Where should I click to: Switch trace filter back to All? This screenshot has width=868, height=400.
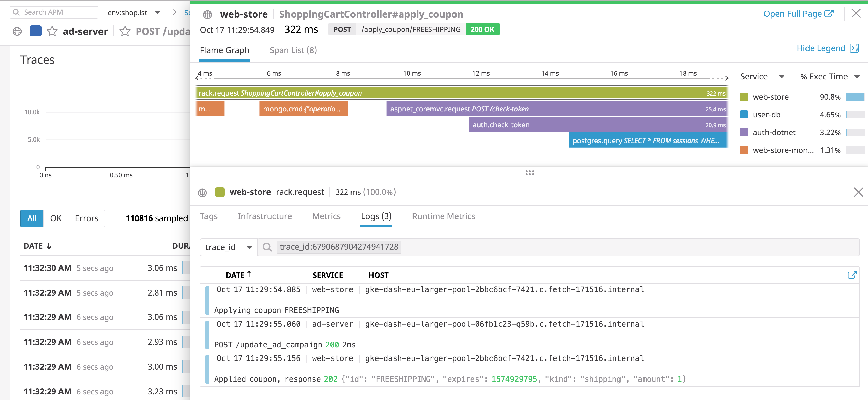pyautogui.click(x=31, y=218)
